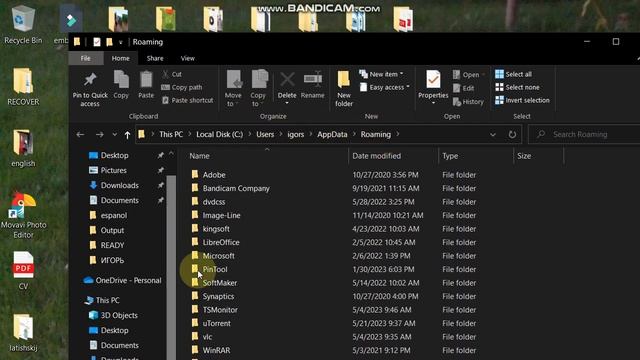
Task: Open the New item dropdown
Action: coord(381,74)
